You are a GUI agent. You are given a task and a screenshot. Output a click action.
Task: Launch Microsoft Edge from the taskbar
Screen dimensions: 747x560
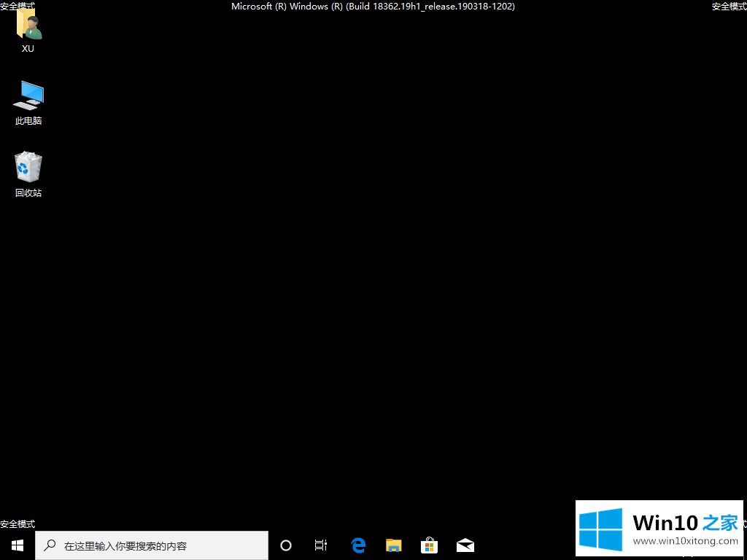357,545
